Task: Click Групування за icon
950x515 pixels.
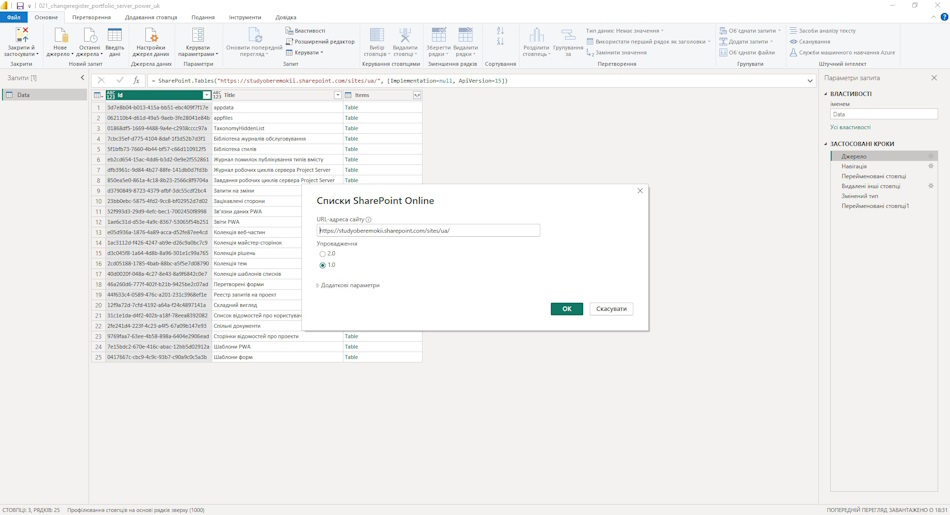Action: 568,35
